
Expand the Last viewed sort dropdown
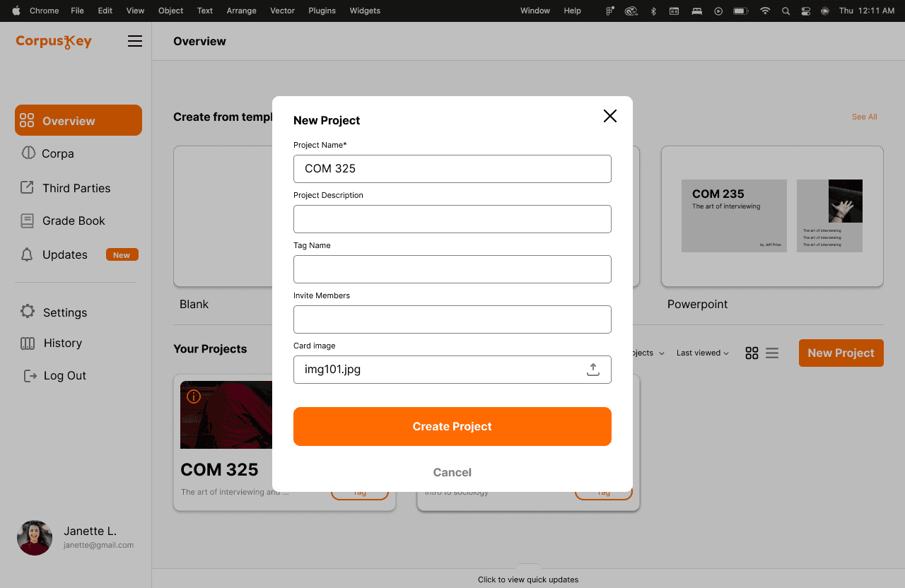[702, 353]
